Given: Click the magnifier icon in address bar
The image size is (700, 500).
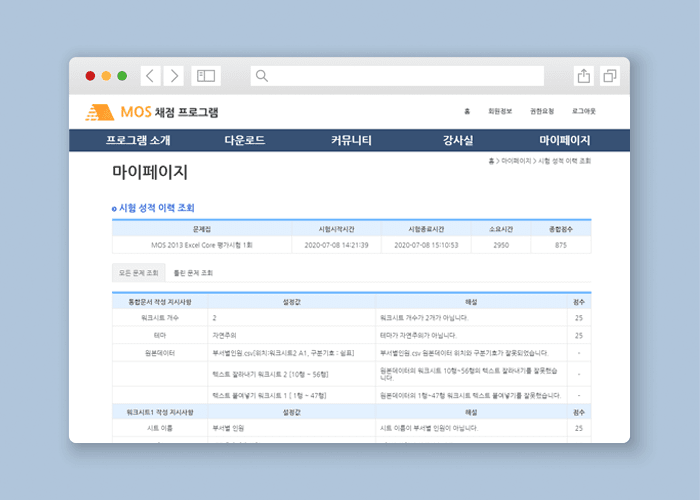Looking at the screenshot, I should 262,76.
